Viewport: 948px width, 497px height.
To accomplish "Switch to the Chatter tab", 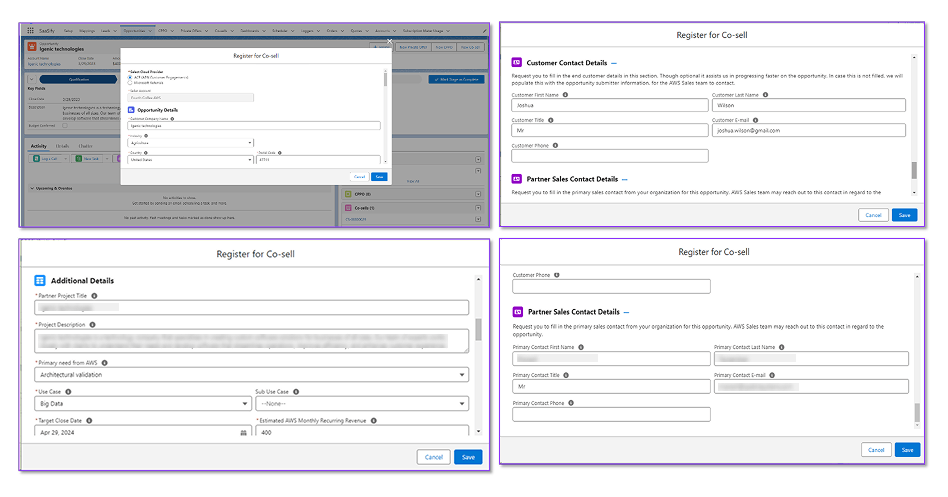I will 85,146.
